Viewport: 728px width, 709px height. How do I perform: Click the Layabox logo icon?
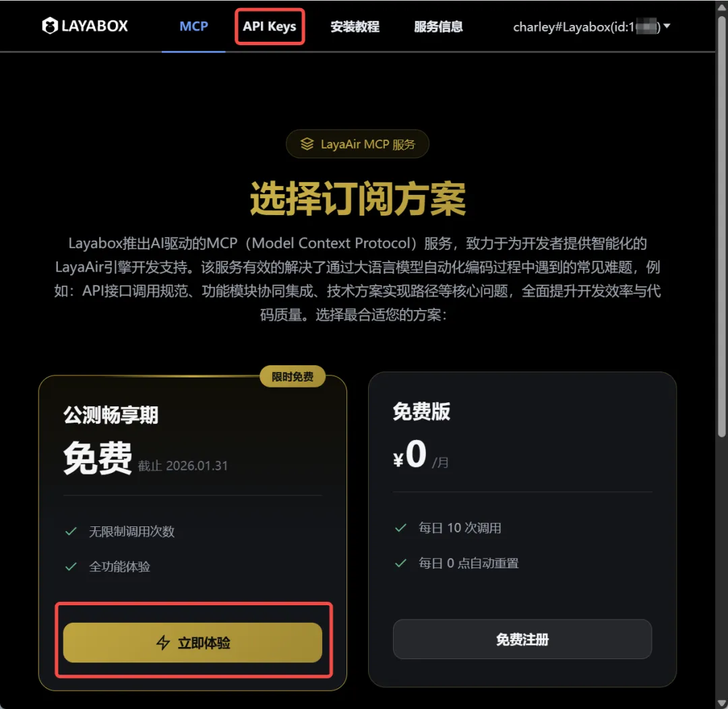click(49, 26)
